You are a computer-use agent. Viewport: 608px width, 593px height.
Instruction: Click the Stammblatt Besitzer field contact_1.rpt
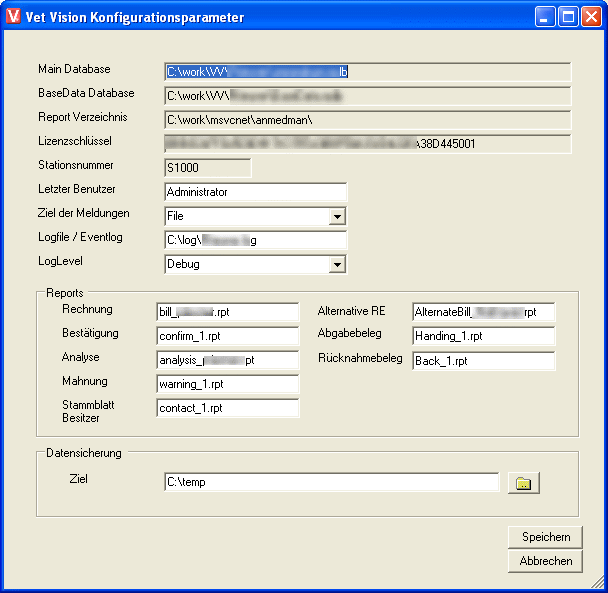click(x=228, y=408)
